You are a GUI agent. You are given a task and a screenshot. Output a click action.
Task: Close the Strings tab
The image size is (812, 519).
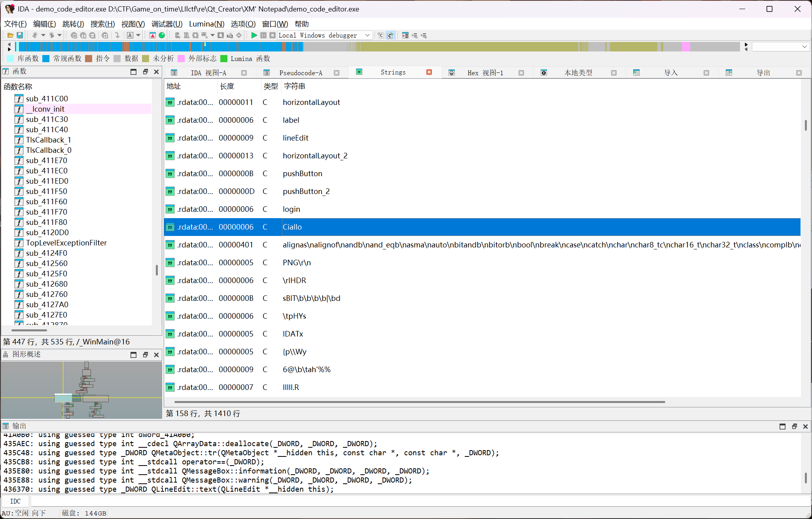pos(429,72)
